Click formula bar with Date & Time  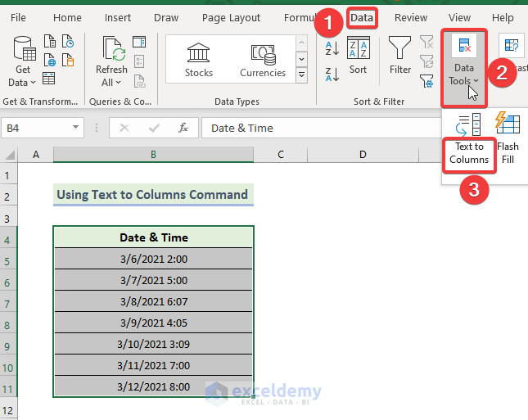pyautogui.click(x=321, y=128)
